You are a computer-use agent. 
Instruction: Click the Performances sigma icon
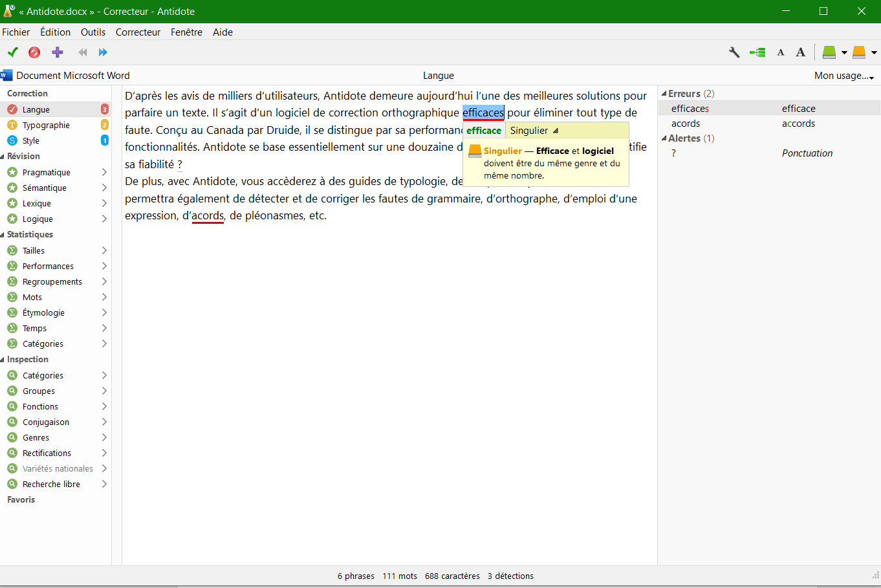[x=12, y=267]
